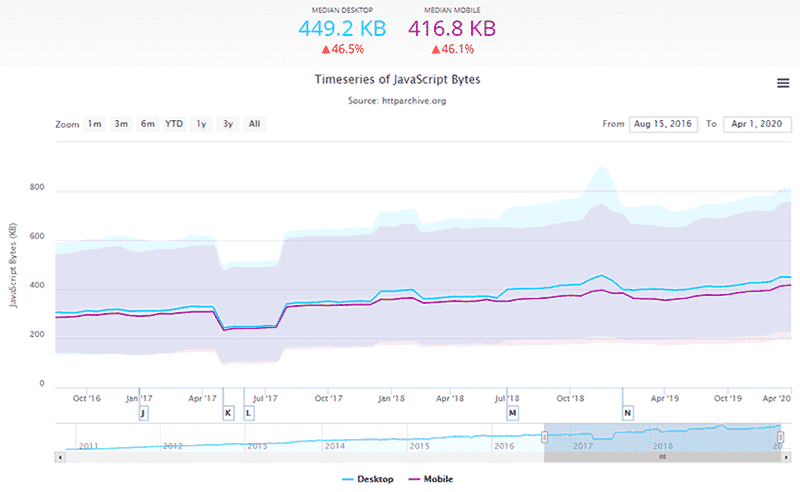Click the navigator's left range handle
800x492 pixels.
[x=545, y=437]
